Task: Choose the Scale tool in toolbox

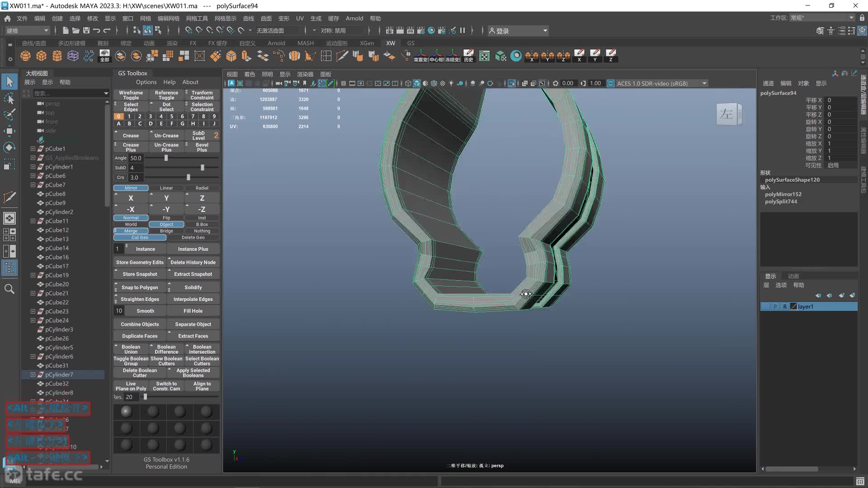Action: tap(9, 164)
